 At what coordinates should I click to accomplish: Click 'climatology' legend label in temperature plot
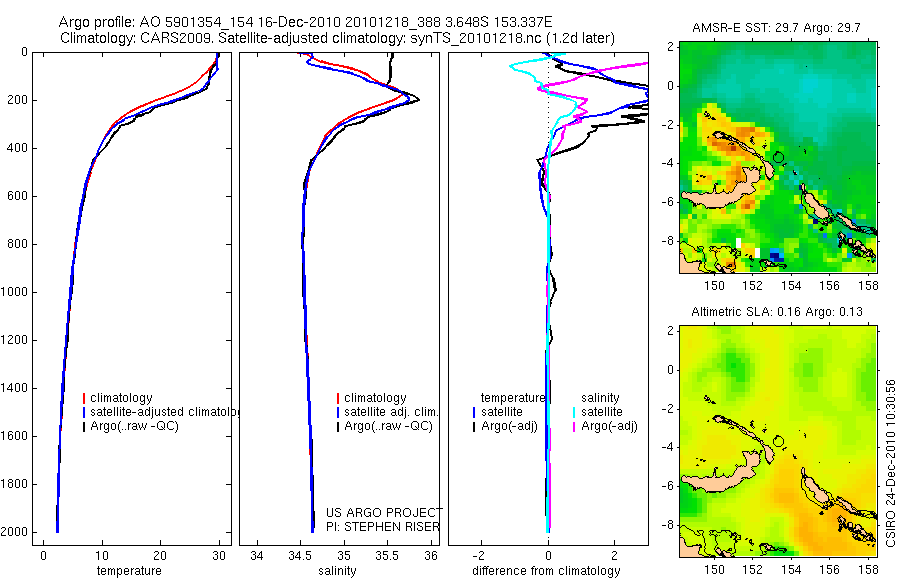click(121, 398)
